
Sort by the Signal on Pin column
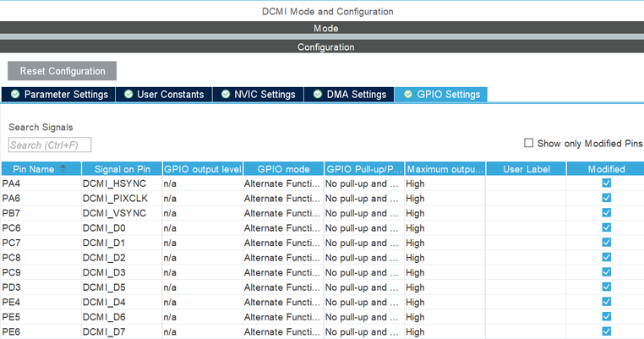click(122, 169)
